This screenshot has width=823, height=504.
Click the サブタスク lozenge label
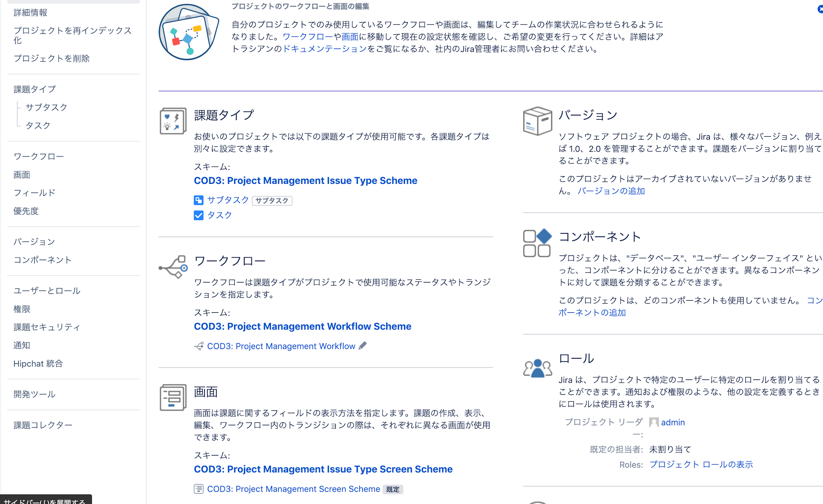(x=272, y=201)
